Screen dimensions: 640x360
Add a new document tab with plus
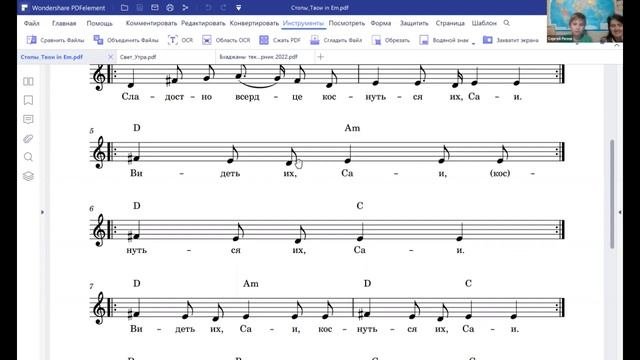[x=320, y=57]
